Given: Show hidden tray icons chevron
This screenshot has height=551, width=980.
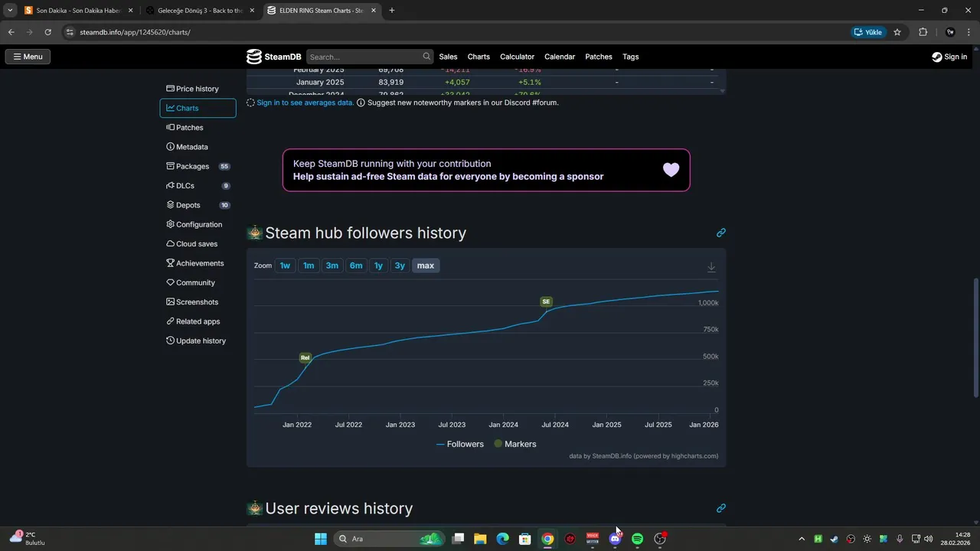Looking at the screenshot, I should pos(802,539).
